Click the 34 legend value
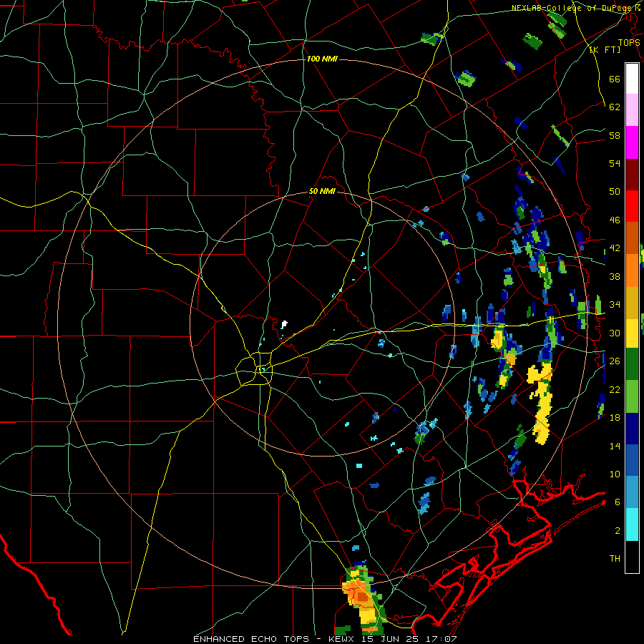The width and height of the screenshot is (644, 644). (x=615, y=305)
